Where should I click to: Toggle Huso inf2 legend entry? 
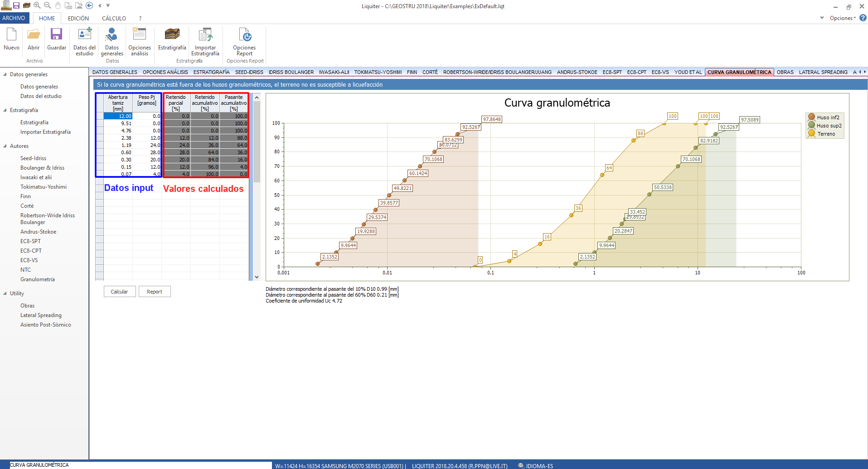click(x=824, y=117)
